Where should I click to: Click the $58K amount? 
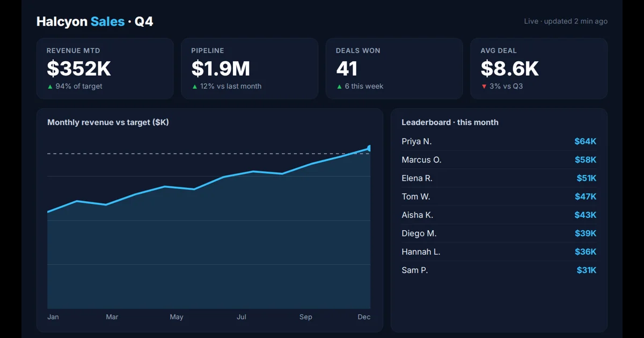(x=586, y=160)
